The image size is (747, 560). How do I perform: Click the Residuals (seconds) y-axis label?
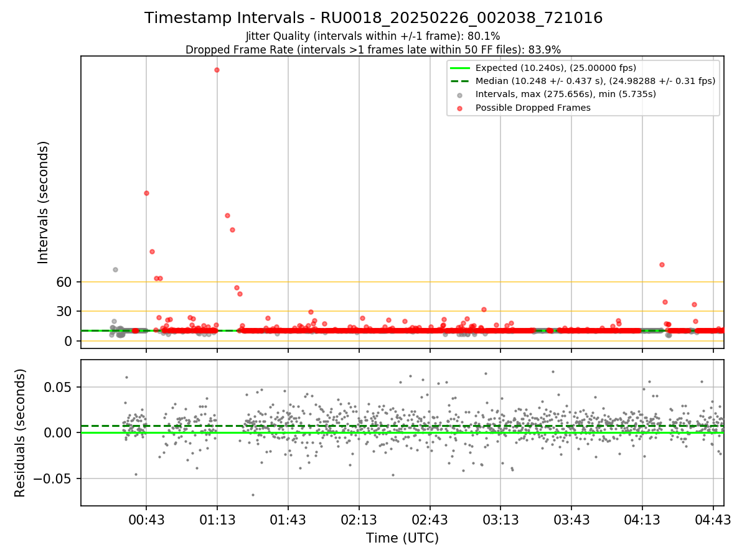click(x=21, y=433)
